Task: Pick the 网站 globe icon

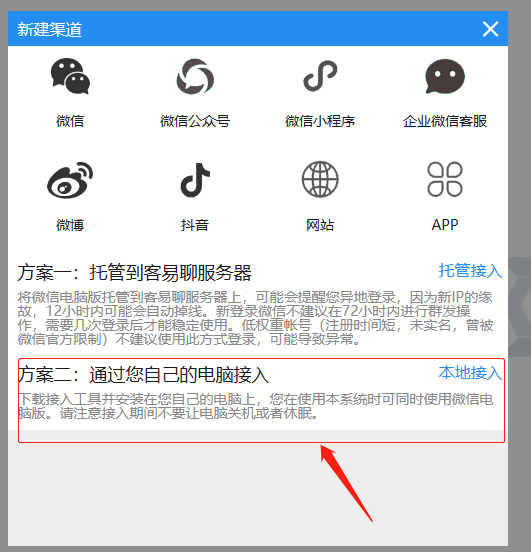Action: [x=320, y=179]
